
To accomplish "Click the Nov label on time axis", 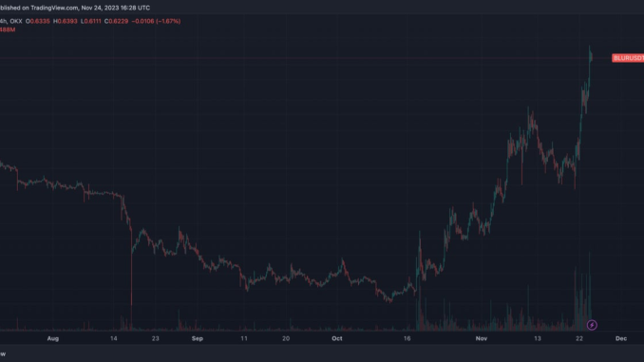I will pyautogui.click(x=482, y=338).
